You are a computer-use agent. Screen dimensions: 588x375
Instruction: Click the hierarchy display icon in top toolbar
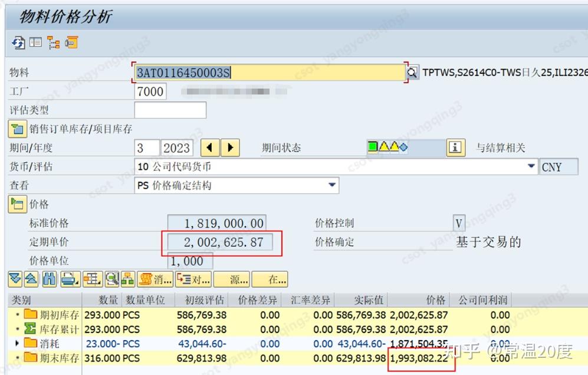pos(53,43)
